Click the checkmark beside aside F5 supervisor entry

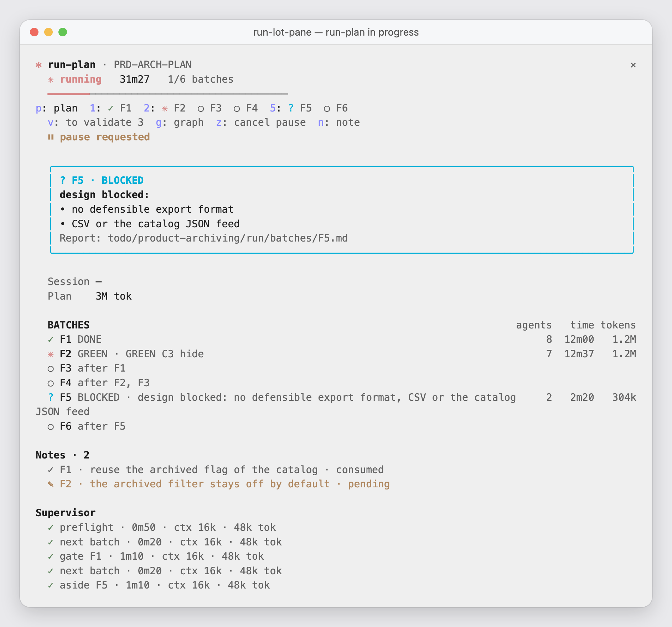[x=51, y=585]
